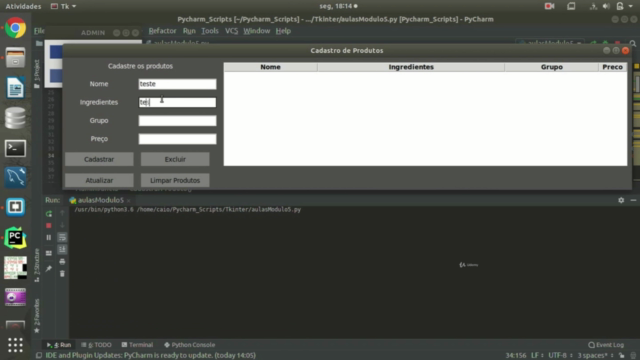This screenshot has width=640, height=360.
Task: Open the 6: TODO tool tab
Action: 96,345
